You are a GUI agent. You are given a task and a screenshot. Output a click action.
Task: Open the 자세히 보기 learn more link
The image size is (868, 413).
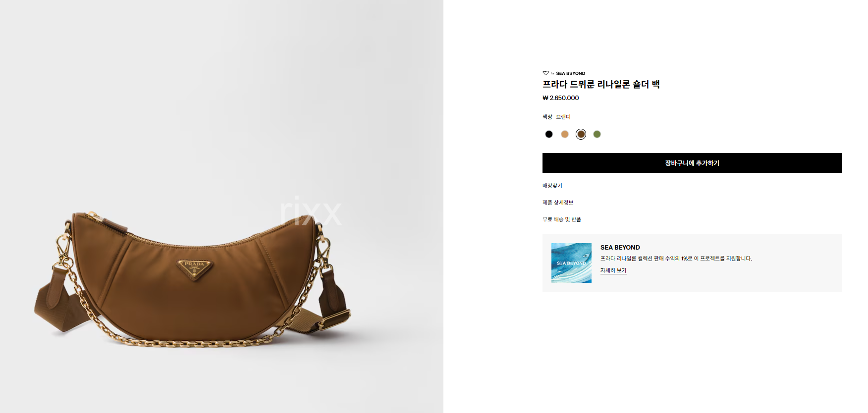tap(613, 270)
